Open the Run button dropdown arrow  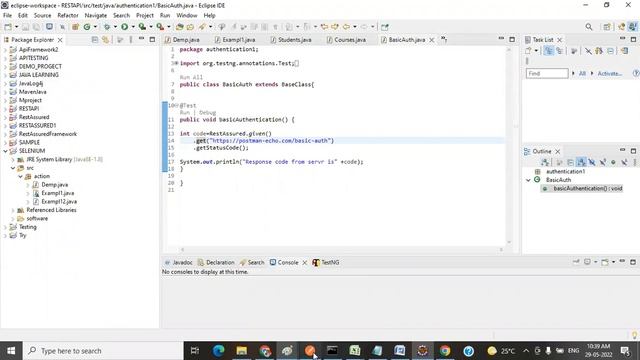tap(133, 27)
